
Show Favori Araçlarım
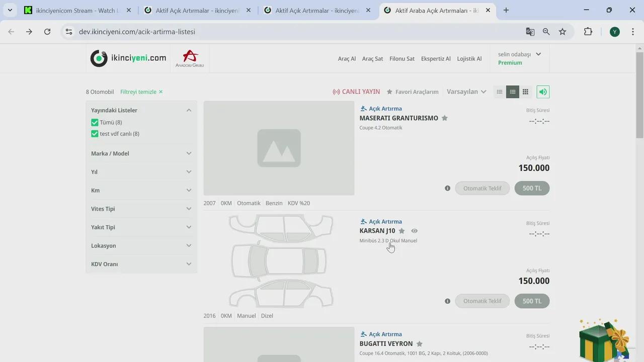tap(413, 92)
